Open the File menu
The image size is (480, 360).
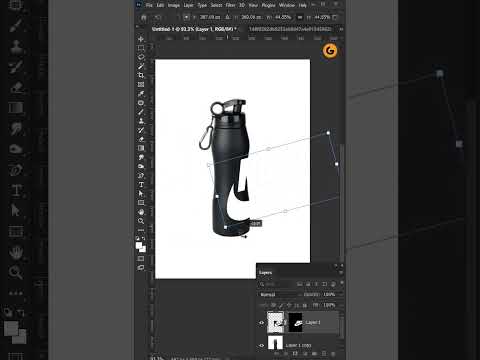pos(149,5)
